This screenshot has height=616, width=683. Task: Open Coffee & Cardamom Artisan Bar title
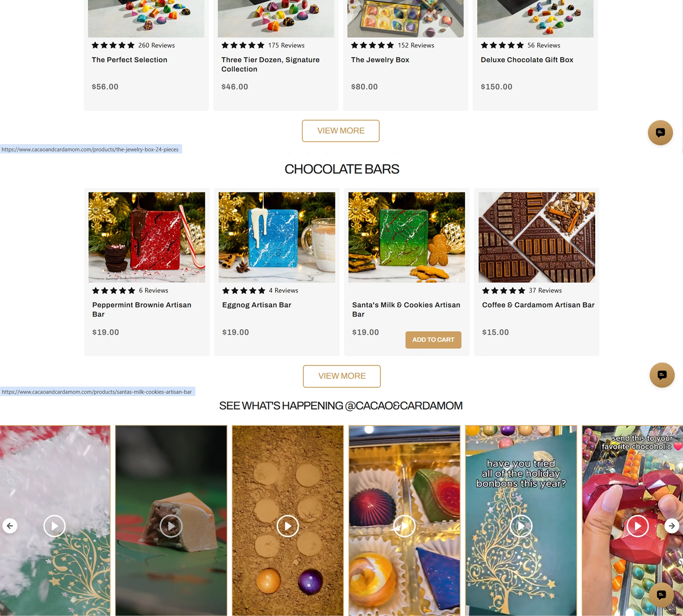(x=538, y=305)
